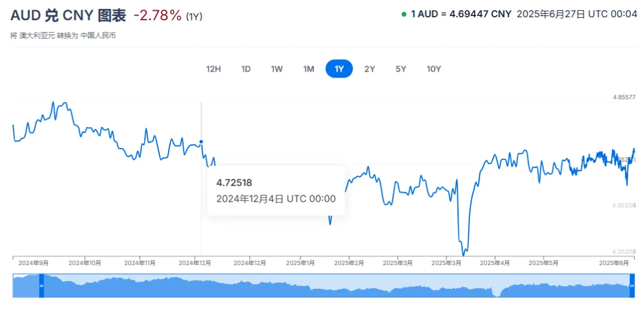Click the 2024年9月 axis label
This screenshot has width=644, height=309.
point(33,263)
